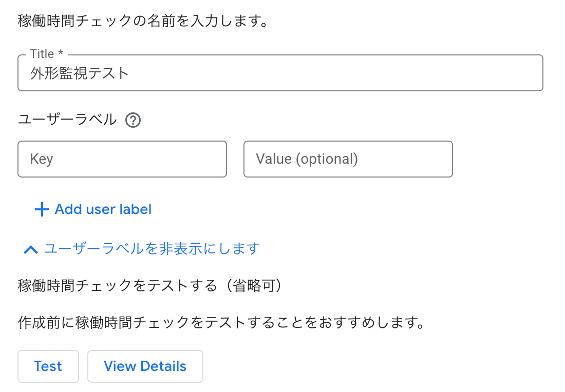Click the Title * floating label
The image size is (565, 392).
47,54
